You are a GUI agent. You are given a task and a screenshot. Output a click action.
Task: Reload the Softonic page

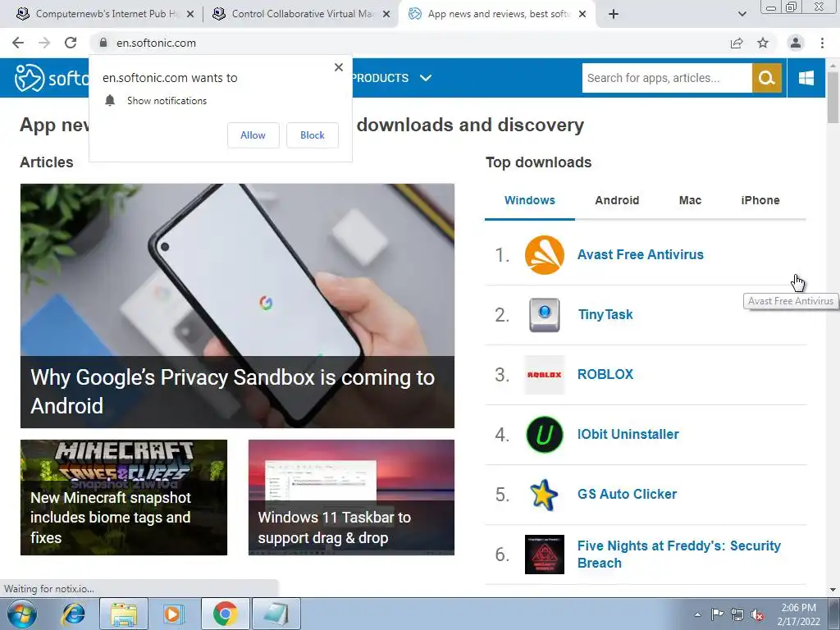click(71, 43)
